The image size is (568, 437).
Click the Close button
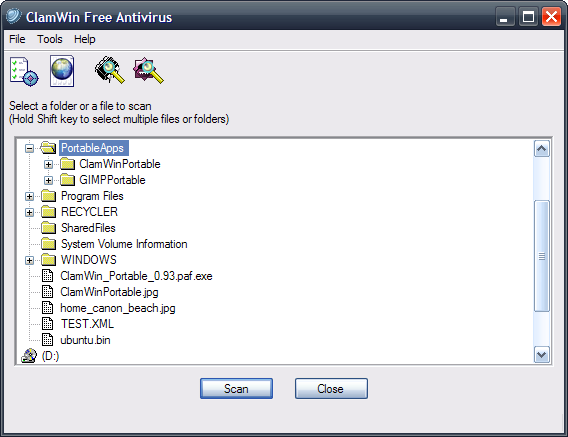[x=331, y=388]
